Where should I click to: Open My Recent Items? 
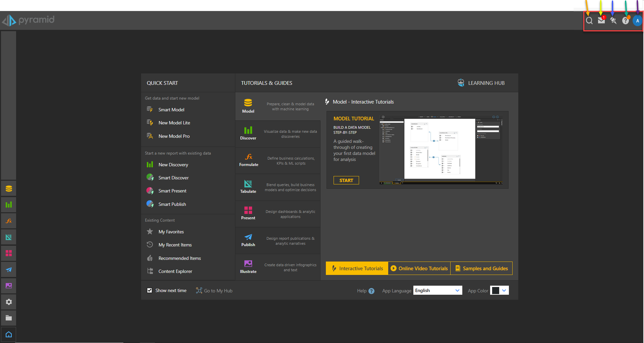175,245
